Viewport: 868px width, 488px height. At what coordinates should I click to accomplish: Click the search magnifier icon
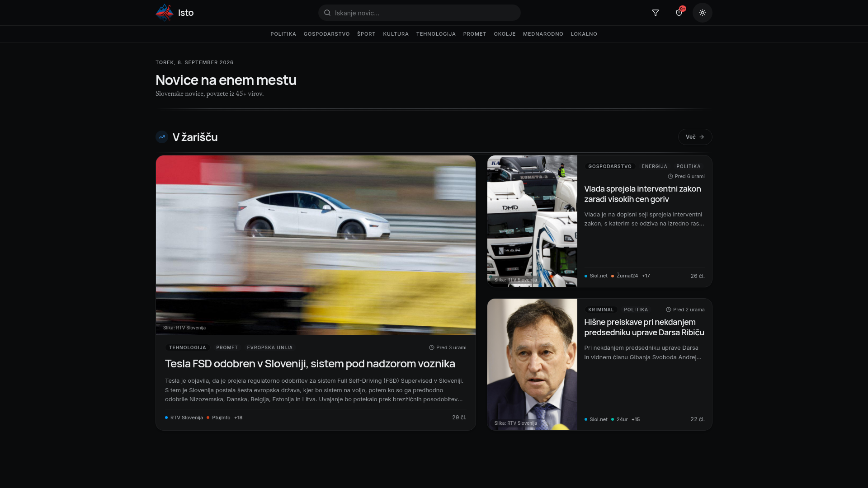[327, 13]
